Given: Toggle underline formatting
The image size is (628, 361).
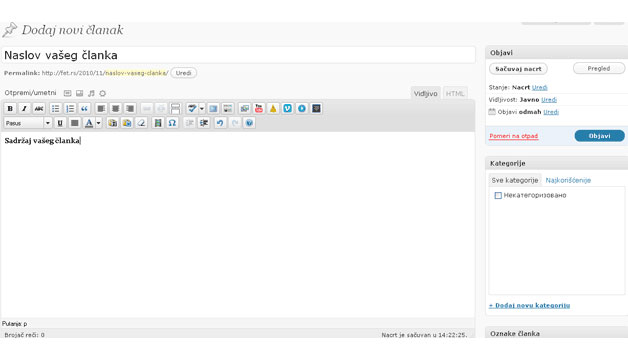Looking at the screenshot, I should [60, 123].
